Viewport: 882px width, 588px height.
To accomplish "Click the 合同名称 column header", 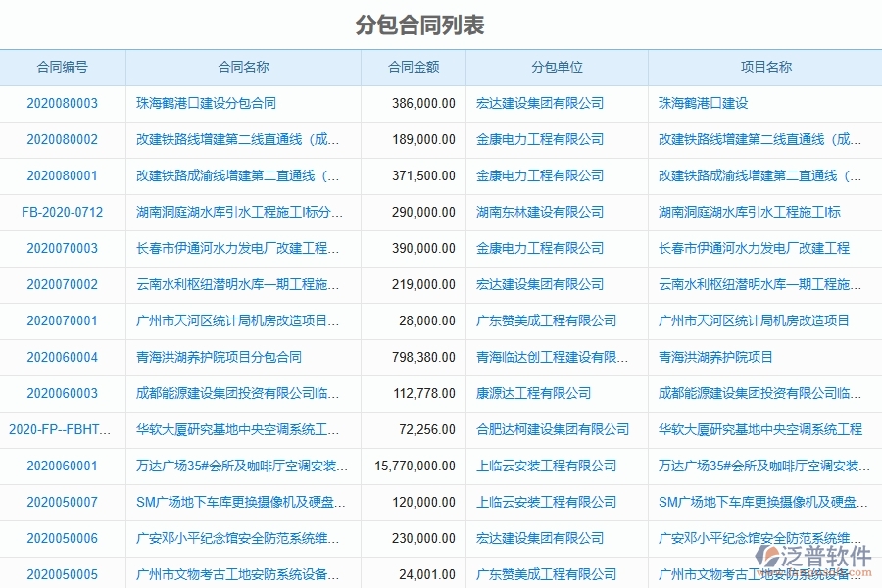I will click(242, 67).
